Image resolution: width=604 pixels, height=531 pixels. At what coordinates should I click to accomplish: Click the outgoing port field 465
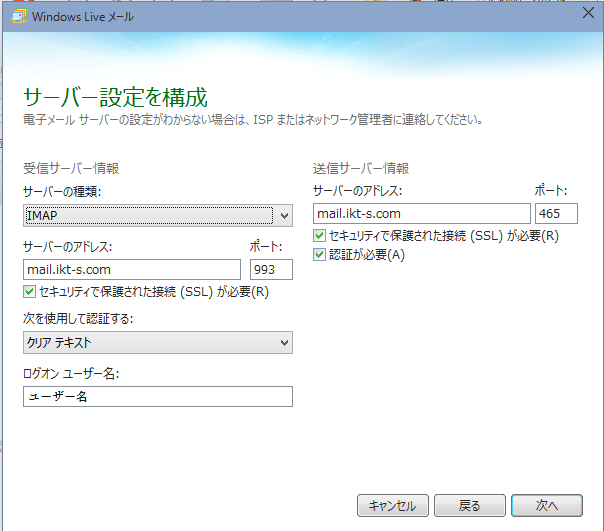pyautogui.click(x=556, y=213)
